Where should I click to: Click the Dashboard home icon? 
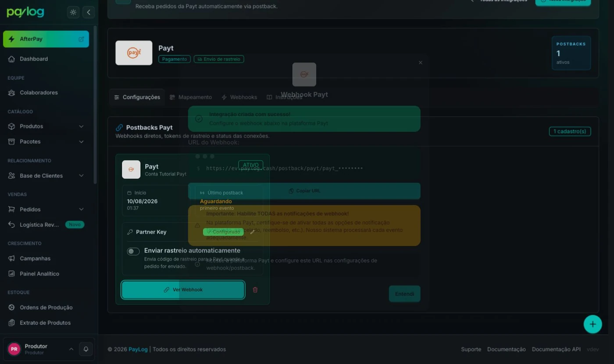(11, 59)
